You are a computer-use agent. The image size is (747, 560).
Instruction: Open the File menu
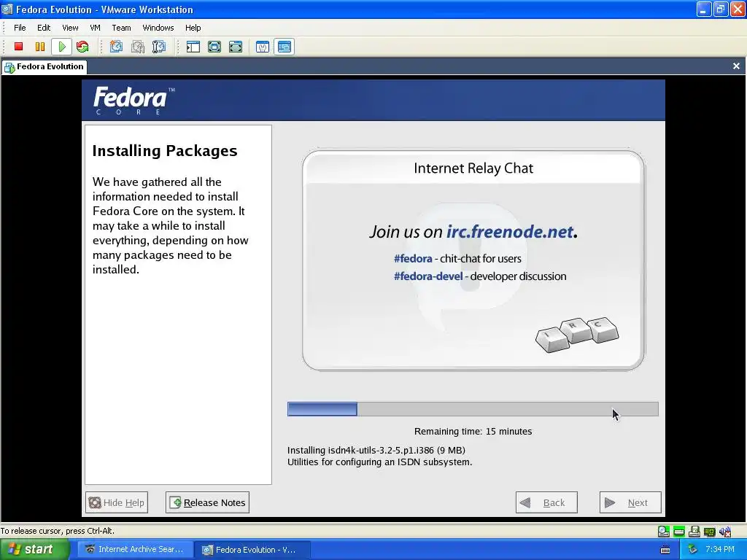pyautogui.click(x=20, y=28)
